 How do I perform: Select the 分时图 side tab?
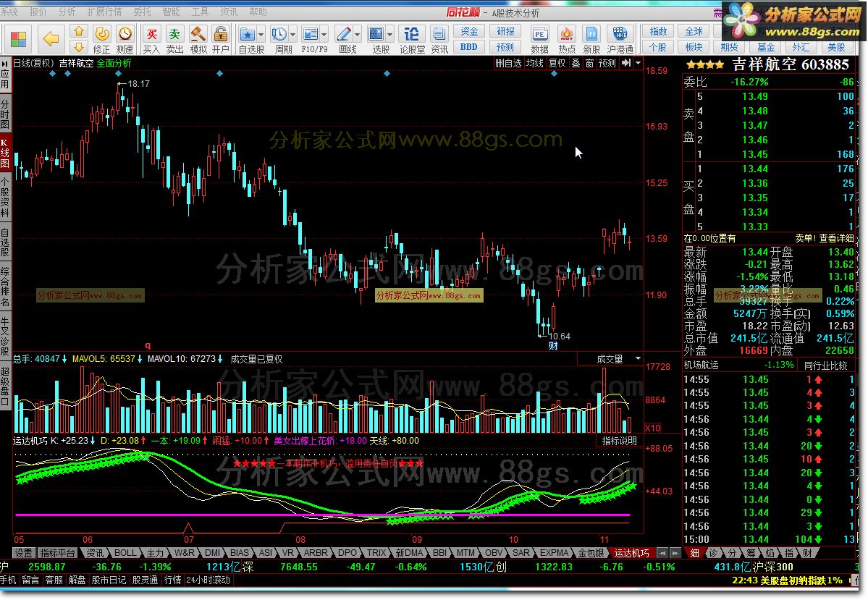point(5,113)
